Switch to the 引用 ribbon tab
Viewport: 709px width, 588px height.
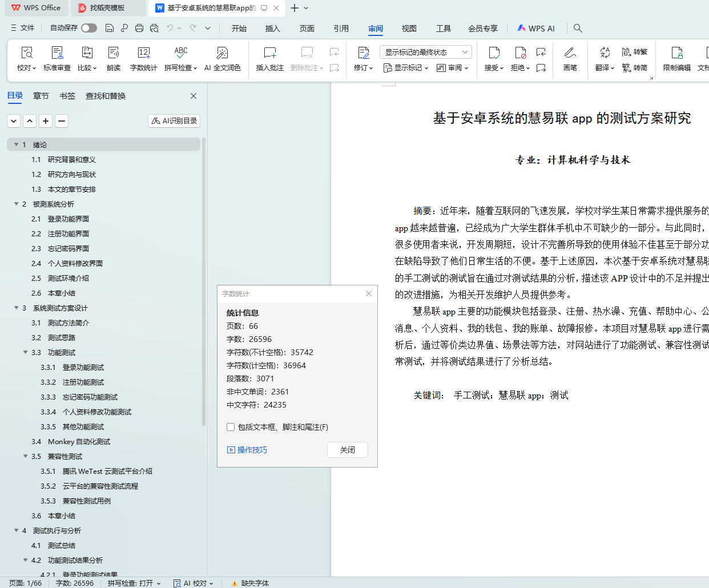(341, 28)
